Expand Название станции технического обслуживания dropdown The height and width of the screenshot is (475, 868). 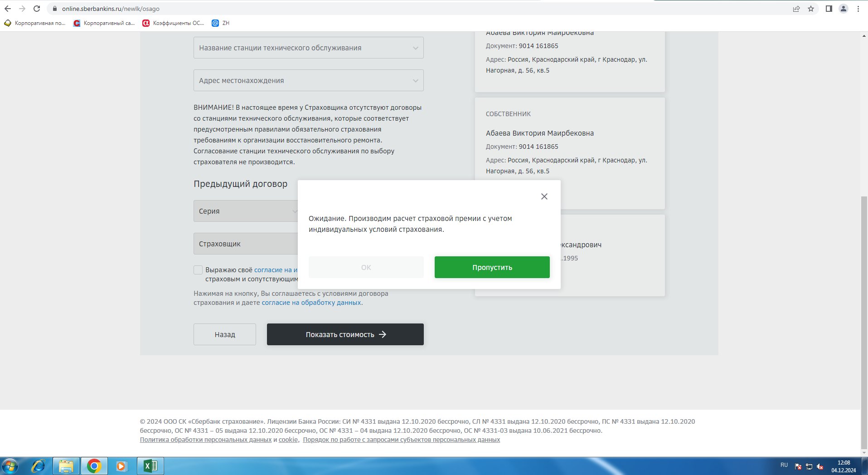(308, 48)
